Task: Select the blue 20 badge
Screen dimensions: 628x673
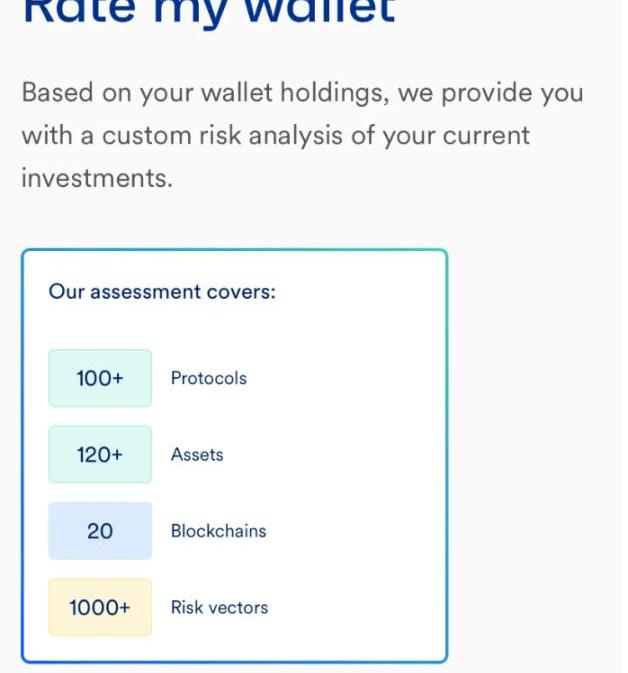Action: coord(100,531)
